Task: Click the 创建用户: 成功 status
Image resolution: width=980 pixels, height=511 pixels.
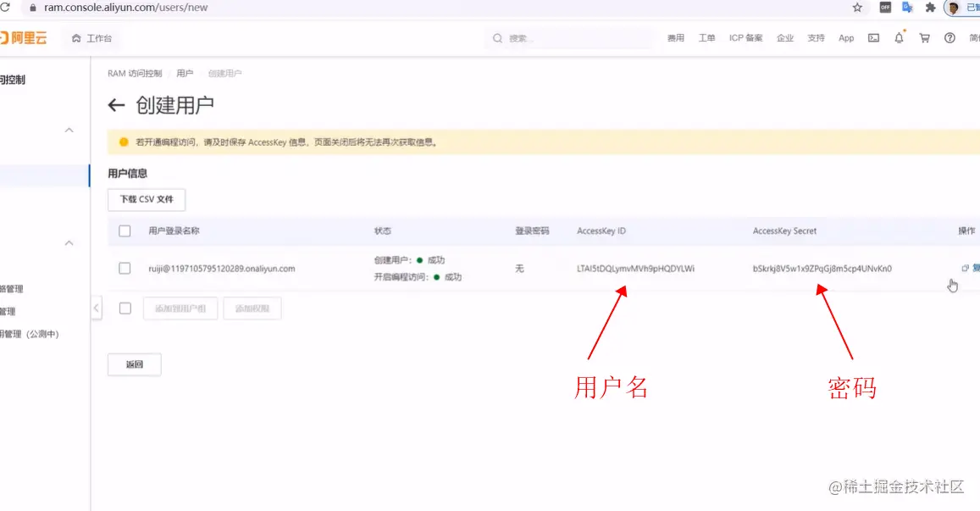Action: pos(409,260)
